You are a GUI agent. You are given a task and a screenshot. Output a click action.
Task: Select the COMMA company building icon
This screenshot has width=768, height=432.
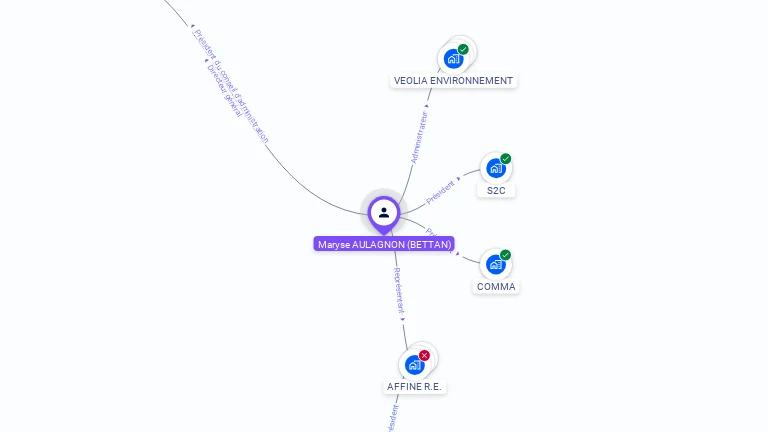496,264
